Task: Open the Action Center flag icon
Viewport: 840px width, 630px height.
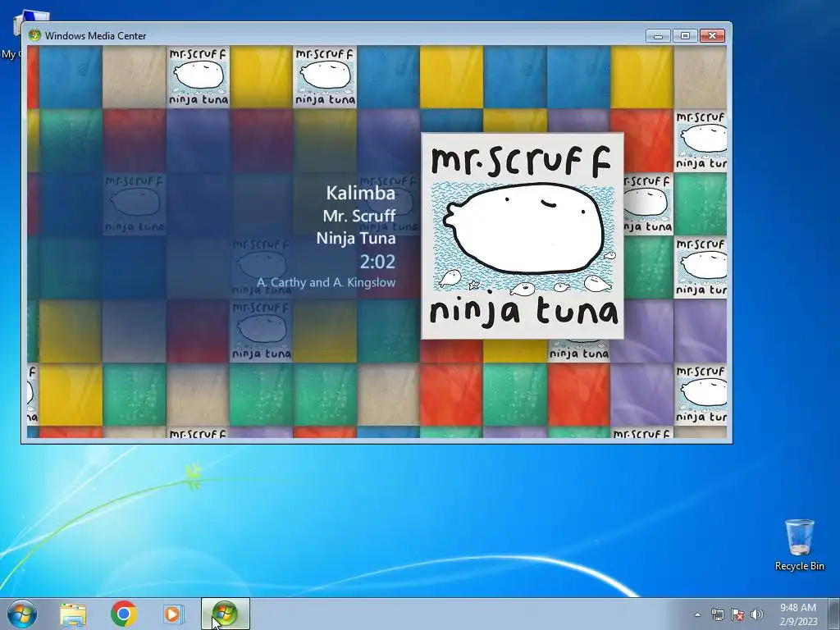Action: coord(737,614)
